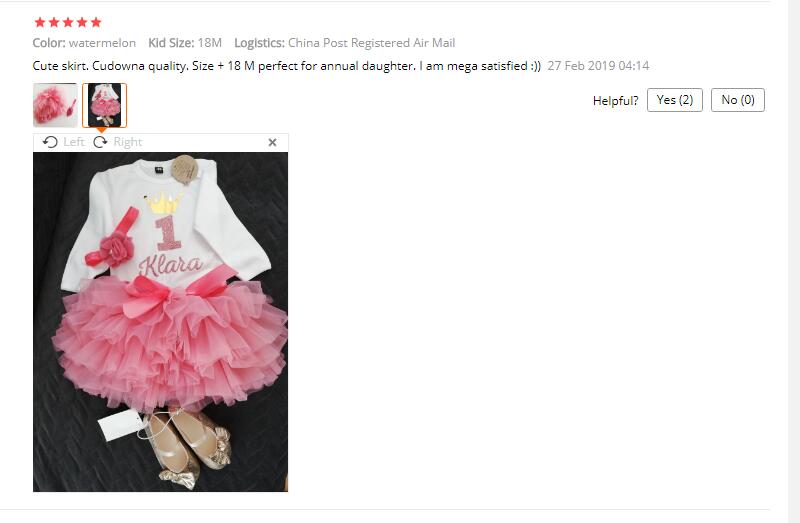This screenshot has width=800, height=523.
Task: Close the enlarged review photo viewer
Action: [x=272, y=142]
